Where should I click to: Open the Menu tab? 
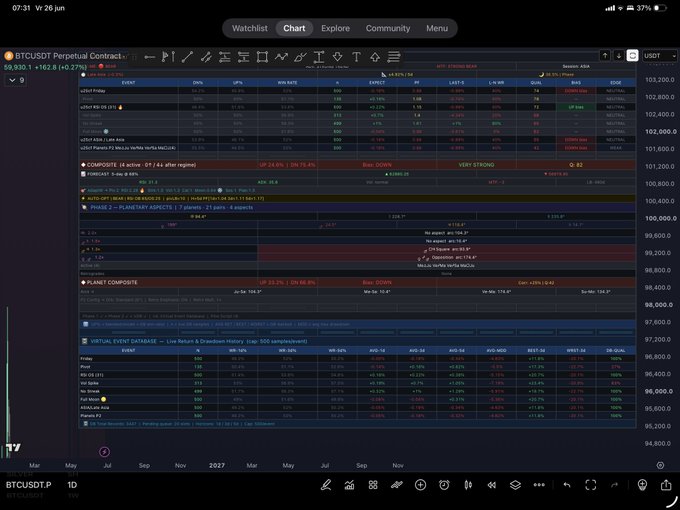(x=437, y=28)
